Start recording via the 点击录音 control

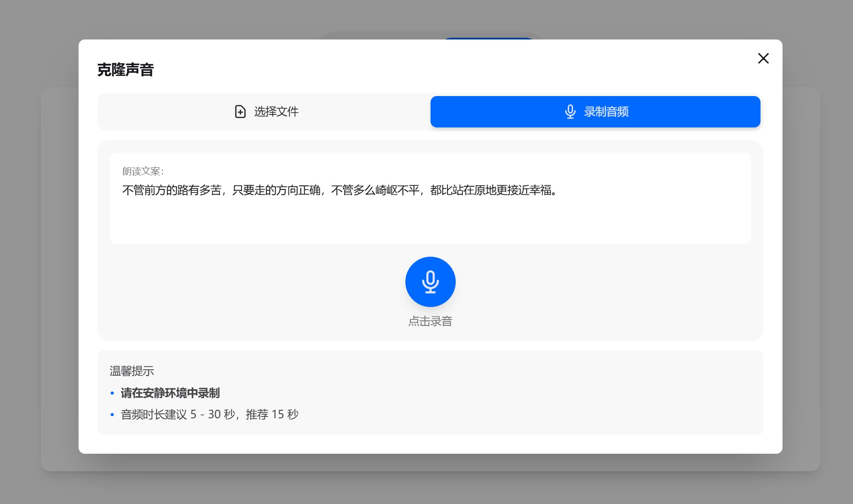430,321
